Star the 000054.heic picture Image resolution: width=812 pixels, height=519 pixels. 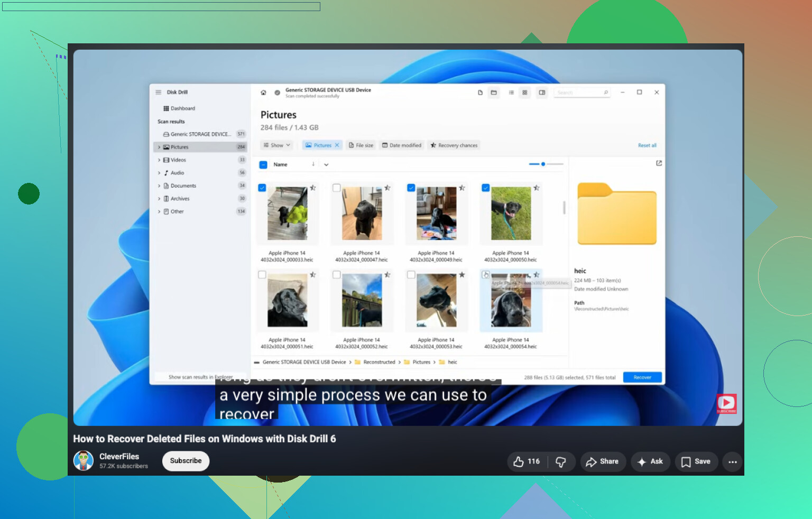537,275
